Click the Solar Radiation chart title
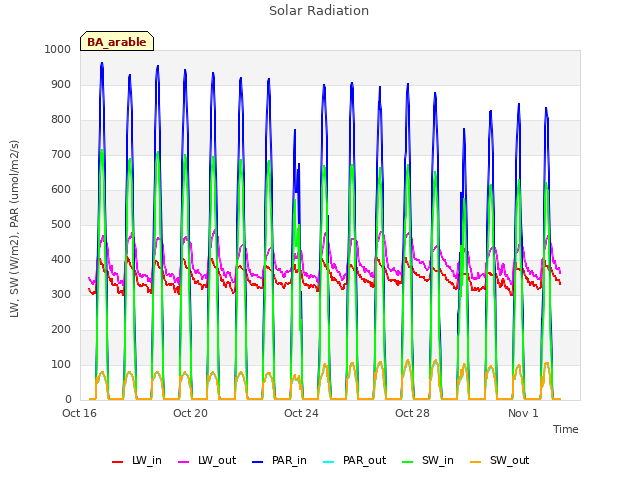 pyautogui.click(x=319, y=11)
